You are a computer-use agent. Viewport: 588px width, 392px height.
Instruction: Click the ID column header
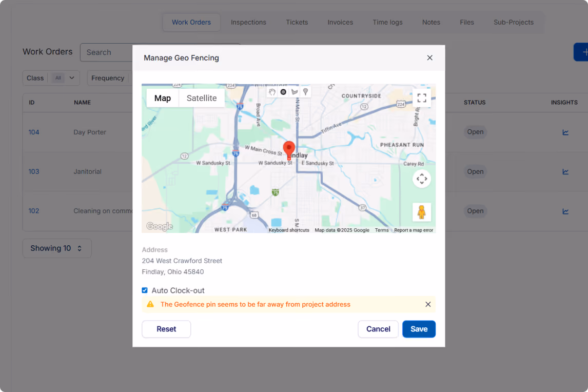tap(31, 103)
